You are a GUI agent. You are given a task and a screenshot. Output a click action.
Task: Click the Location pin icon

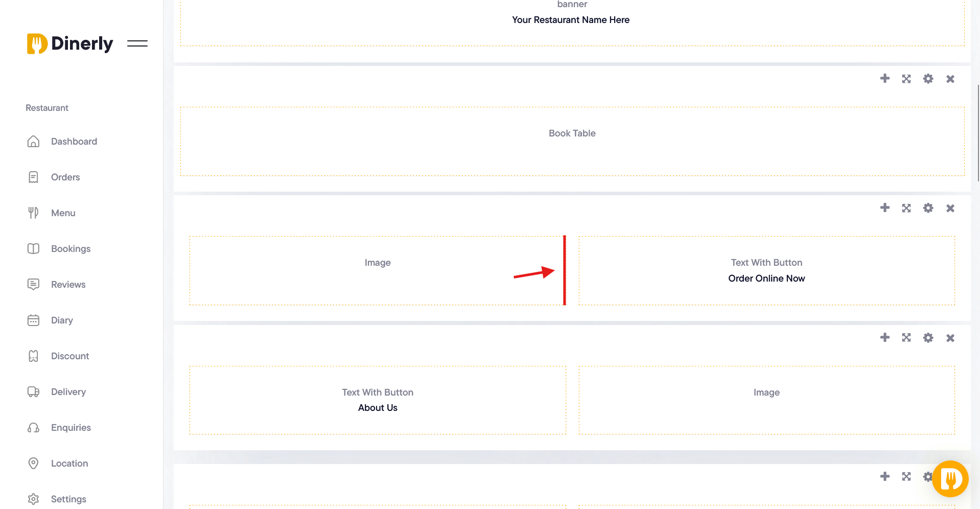click(33, 464)
